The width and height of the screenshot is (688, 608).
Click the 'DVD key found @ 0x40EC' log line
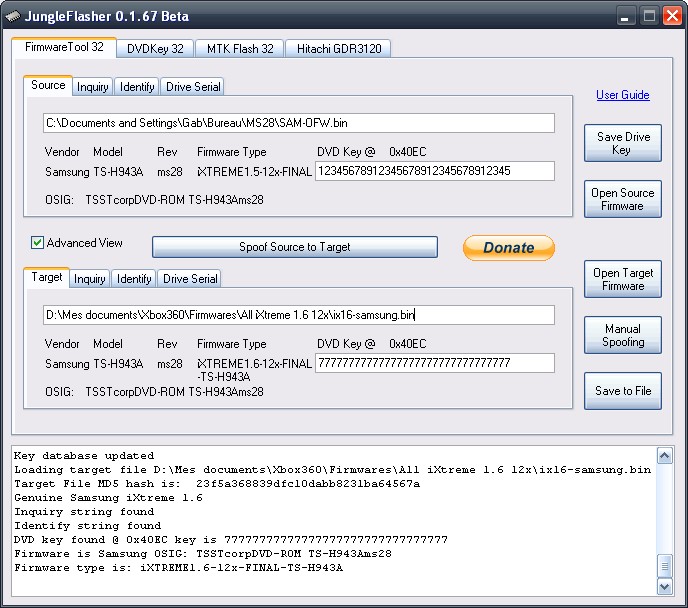point(231,540)
